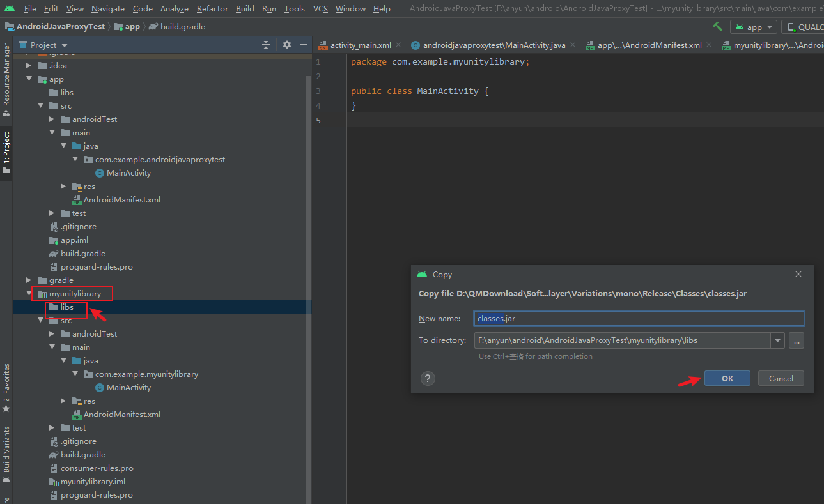This screenshot has width=824, height=504.
Task: Select app.iml file in tree
Action: tap(69, 240)
